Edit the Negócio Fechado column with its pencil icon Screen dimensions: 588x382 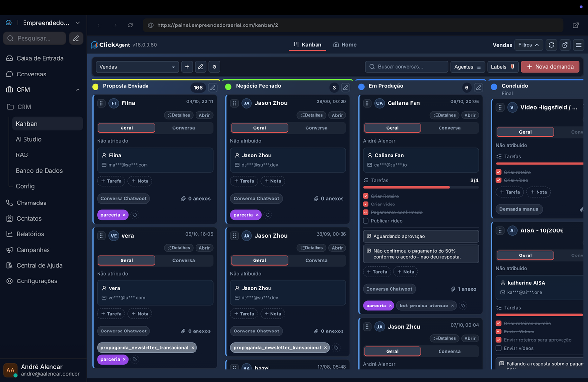tap(345, 88)
